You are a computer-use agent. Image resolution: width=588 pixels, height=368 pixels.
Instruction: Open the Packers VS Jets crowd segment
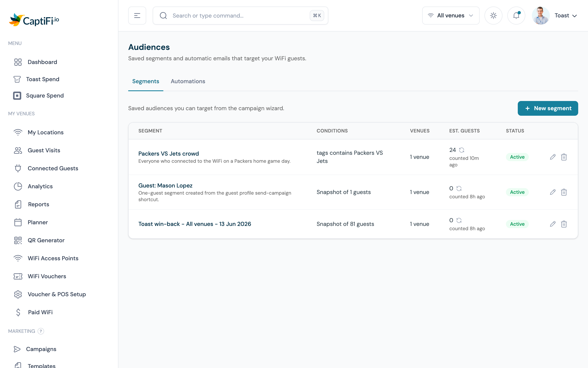coord(168,154)
